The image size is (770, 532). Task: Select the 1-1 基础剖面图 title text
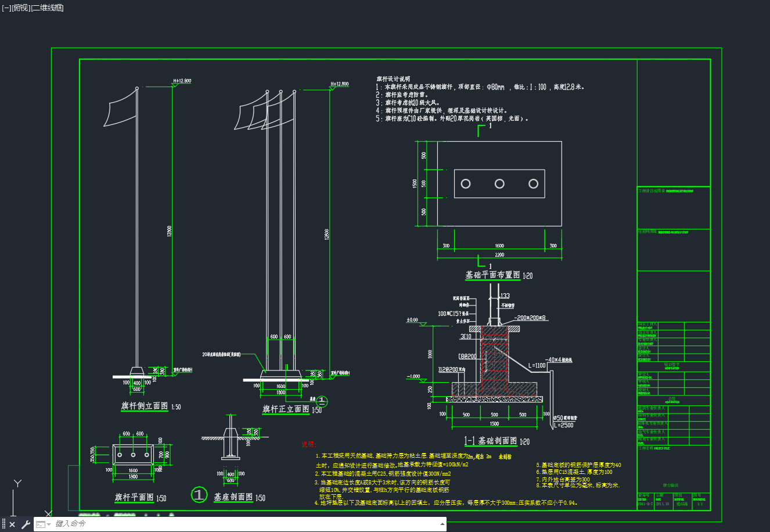coord(491,441)
